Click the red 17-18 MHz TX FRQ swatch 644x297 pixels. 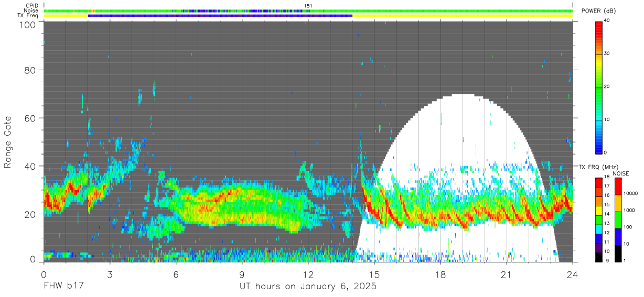coord(599,182)
